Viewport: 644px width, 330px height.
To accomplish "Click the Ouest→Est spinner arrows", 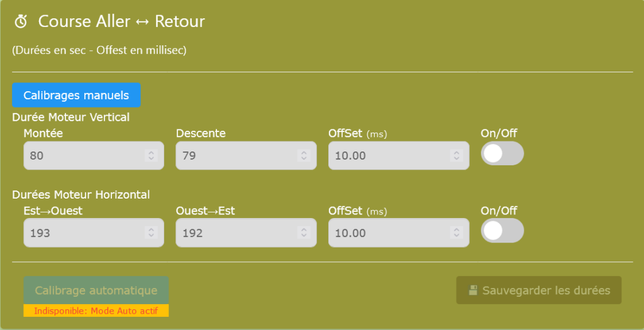I will coord(303,233).
